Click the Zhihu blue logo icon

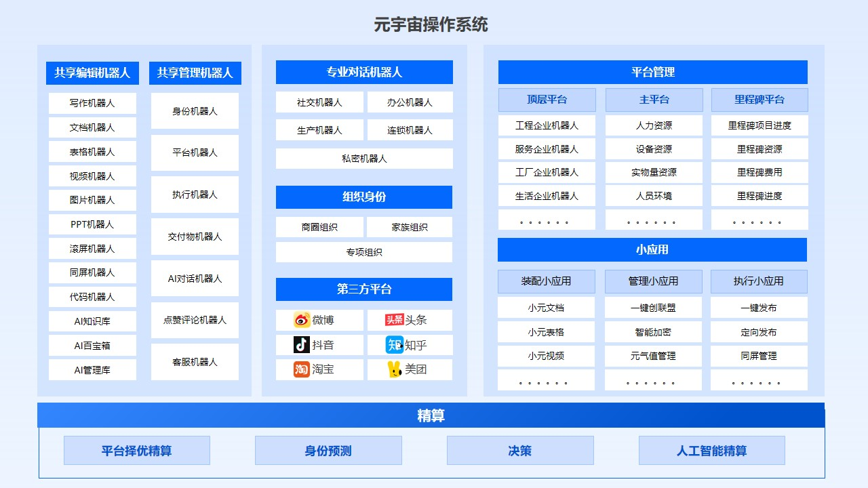pos(395,344)
